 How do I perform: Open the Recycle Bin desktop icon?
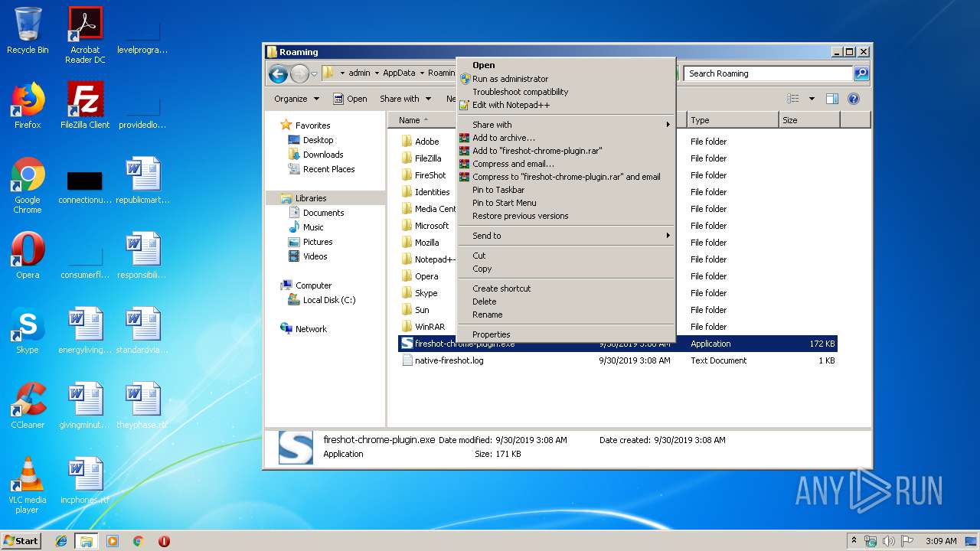[28, 31]
